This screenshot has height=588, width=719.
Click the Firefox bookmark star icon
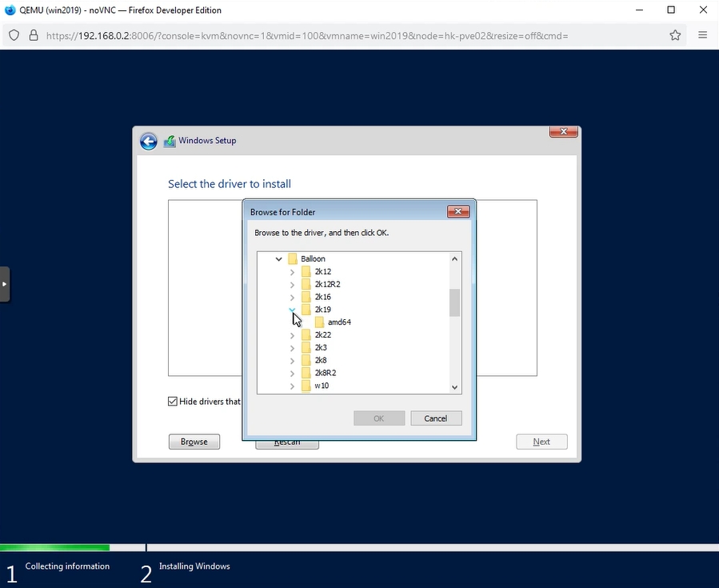(x=675, y=35)
